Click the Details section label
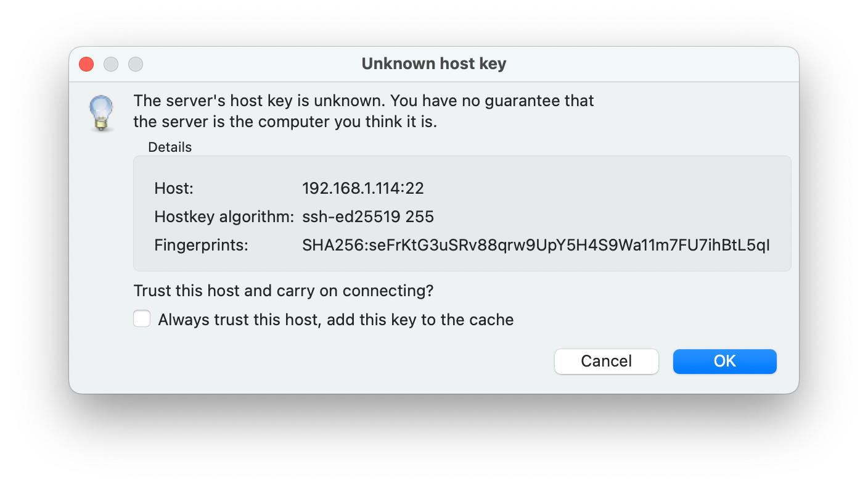Screen dimensions: 868x485 click(170, 147)
